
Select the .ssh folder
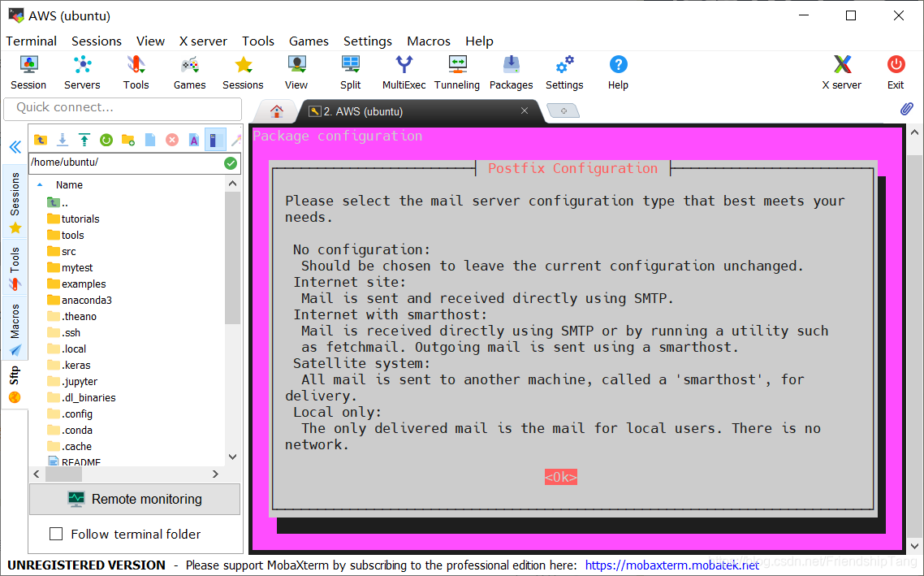coord(63,332)
